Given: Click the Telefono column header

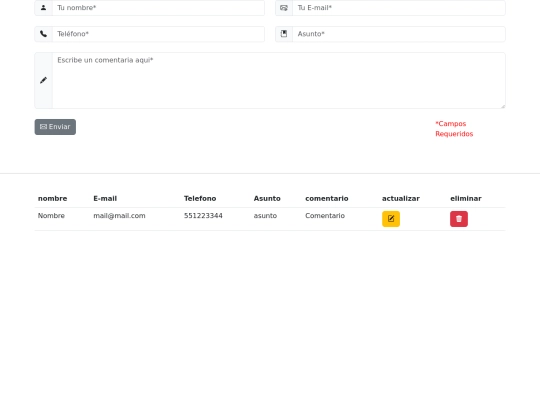Looking at the screenshot, I should (200, 198).
